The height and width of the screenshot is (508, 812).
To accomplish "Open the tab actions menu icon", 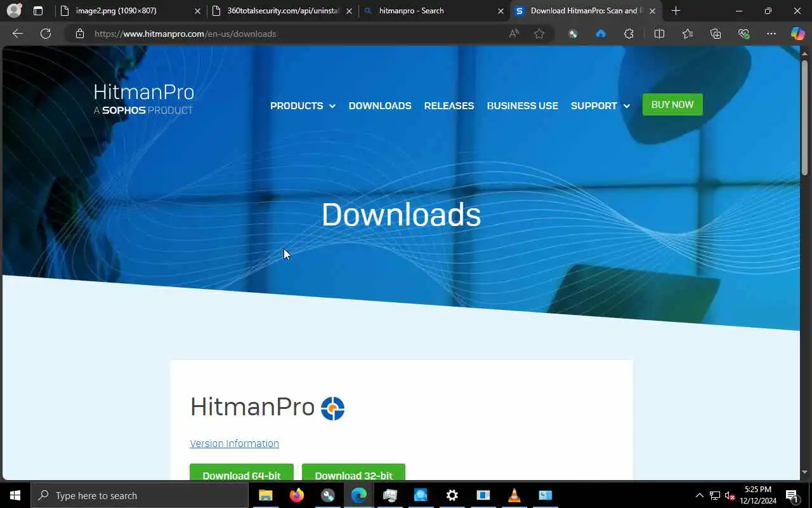I will pyautogui.click(x=38, y=11).
